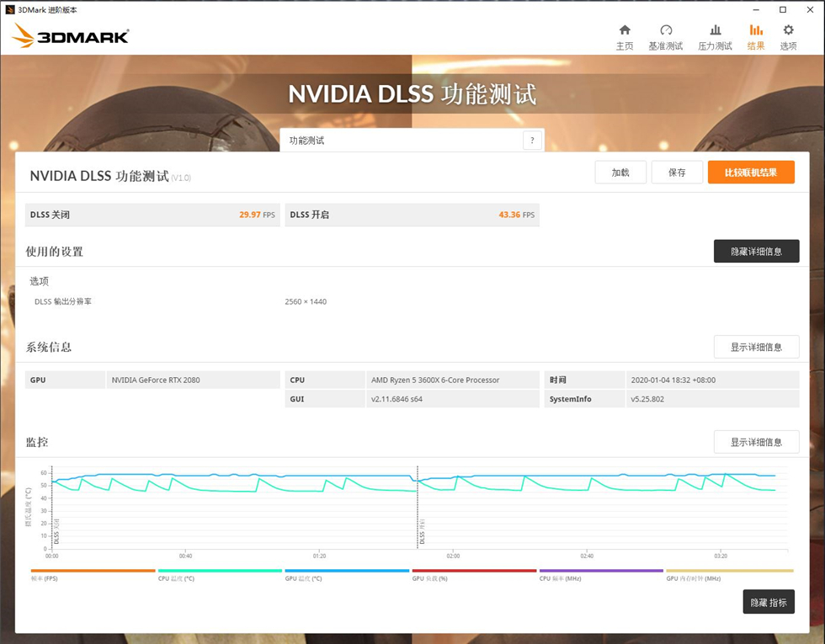825x644 pixels.
Task: Toggle the 帧率 (FPS) metric in the legend
Action: click(x=93, y=574)
